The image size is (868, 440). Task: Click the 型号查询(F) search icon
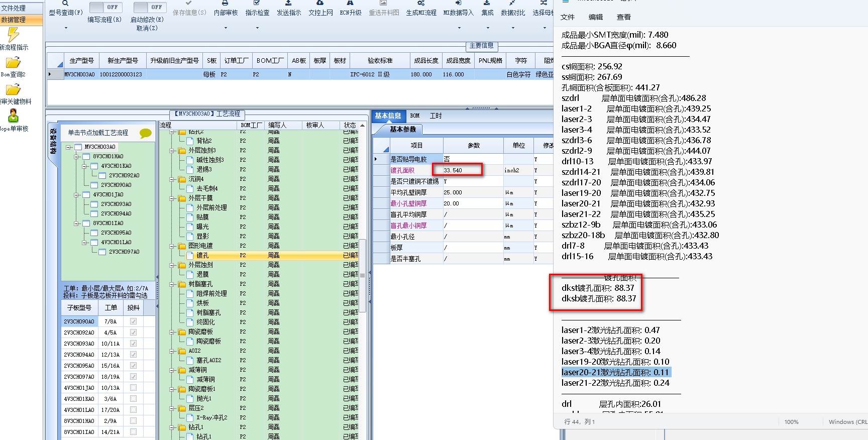coord(65,3)
